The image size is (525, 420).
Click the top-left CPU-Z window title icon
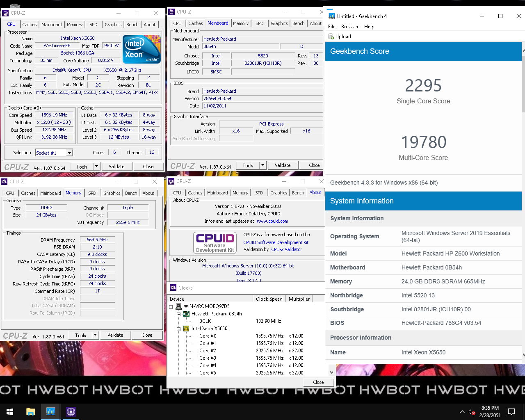tap(6, 13)
